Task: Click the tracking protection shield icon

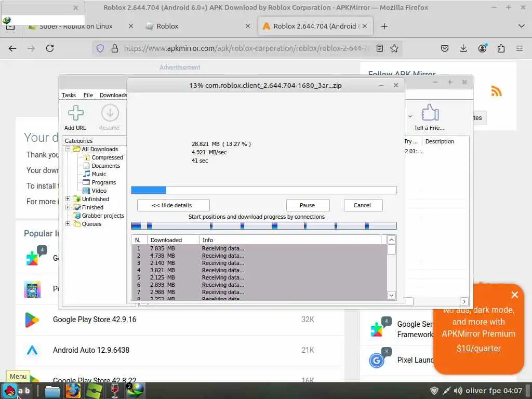Action: tap(100, 48)
